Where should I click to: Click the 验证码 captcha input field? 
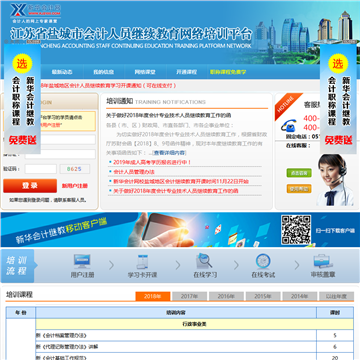[41, 169]
